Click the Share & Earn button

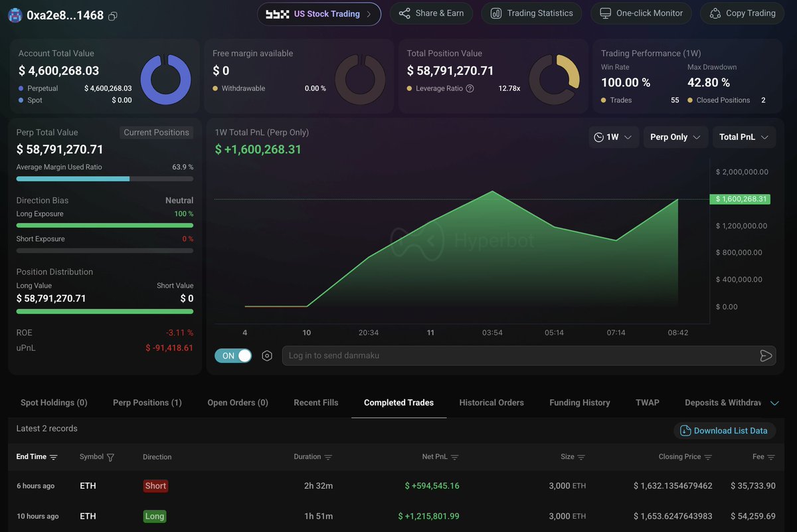point(431,13)
